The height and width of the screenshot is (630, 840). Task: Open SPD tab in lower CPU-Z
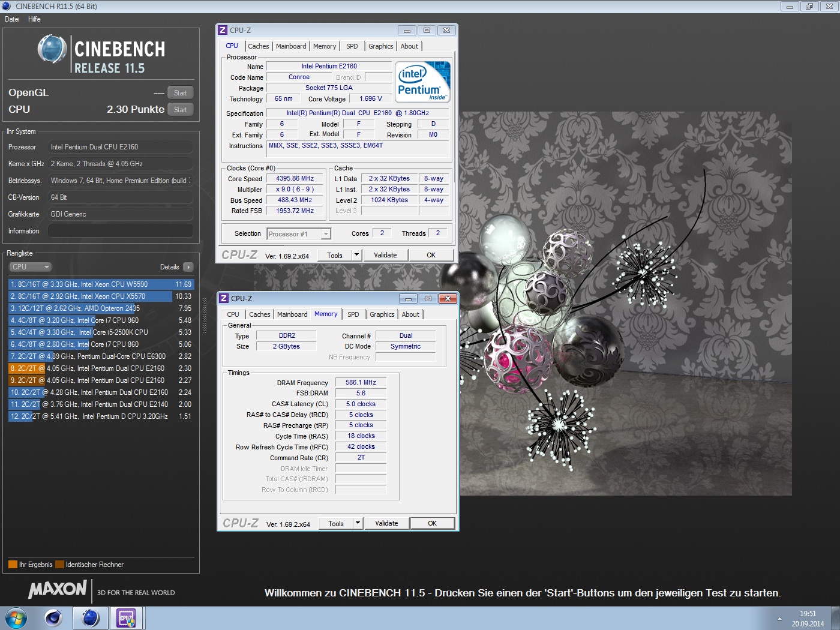353,314
